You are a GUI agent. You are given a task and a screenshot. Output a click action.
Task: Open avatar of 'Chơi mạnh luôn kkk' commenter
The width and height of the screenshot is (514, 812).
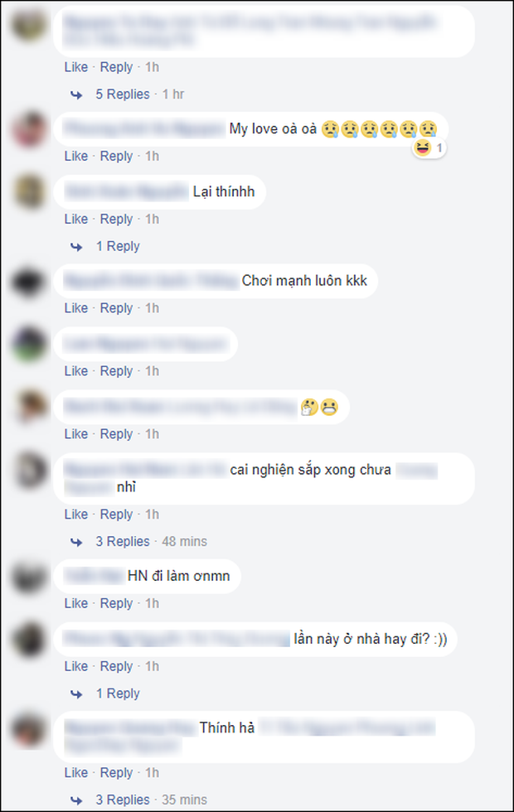pyautogui.click(x=29, y=281)
